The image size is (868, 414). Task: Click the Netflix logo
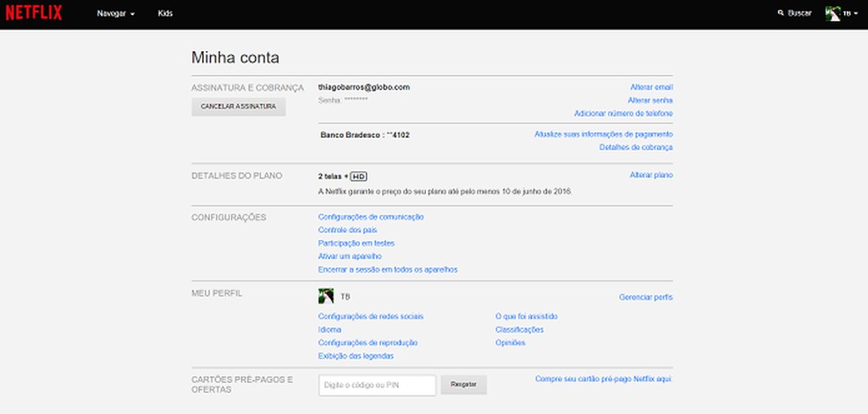point(33,14)
